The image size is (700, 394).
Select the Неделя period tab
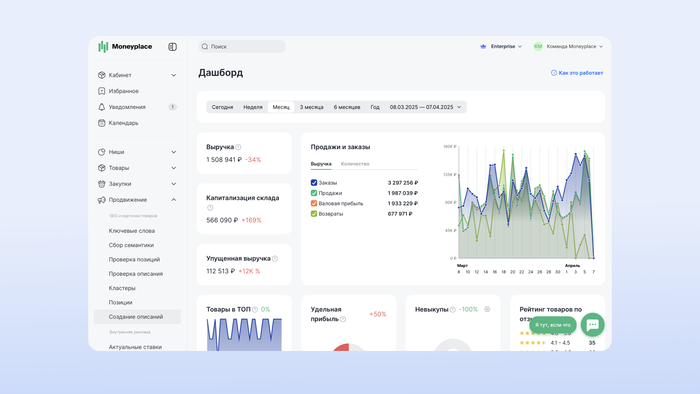(x=253, y=107)
